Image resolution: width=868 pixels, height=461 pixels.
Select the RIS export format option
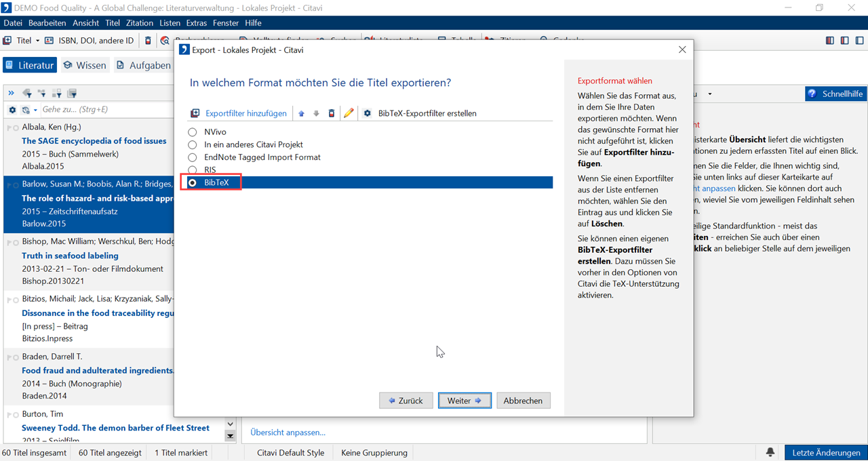pos(193,170)
